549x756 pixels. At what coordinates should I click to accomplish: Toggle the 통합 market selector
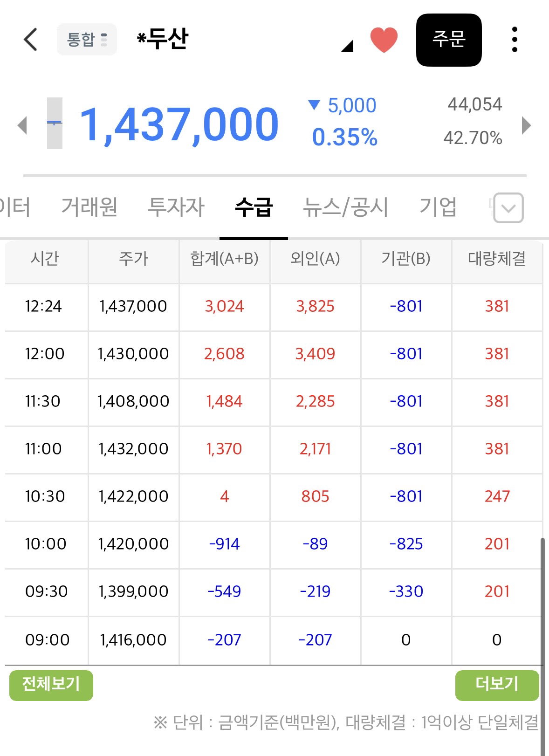[x=87, y=39]
